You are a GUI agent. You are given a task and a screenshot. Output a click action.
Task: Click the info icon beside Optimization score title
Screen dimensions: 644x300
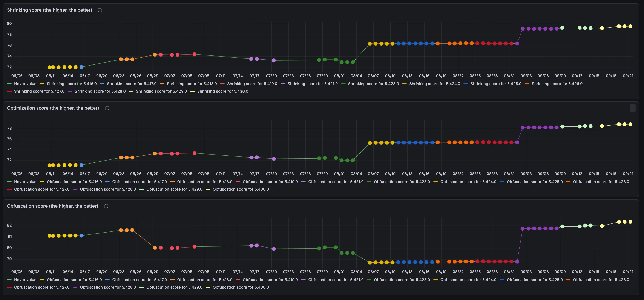[107, 108]
